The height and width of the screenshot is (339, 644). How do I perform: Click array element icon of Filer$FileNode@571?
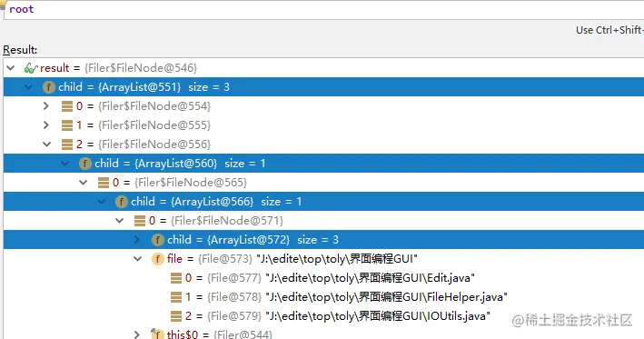click(140, 221)
